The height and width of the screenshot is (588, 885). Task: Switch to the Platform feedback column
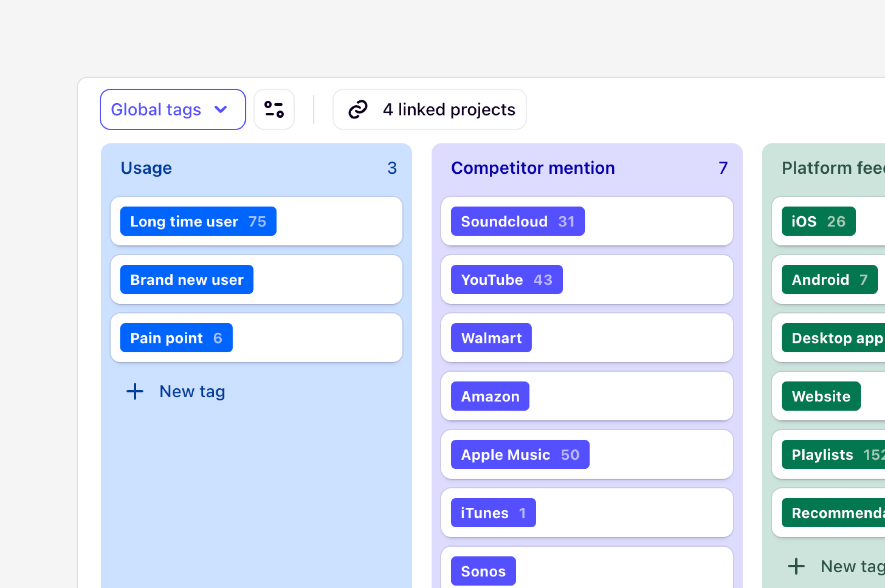(832, 168)
